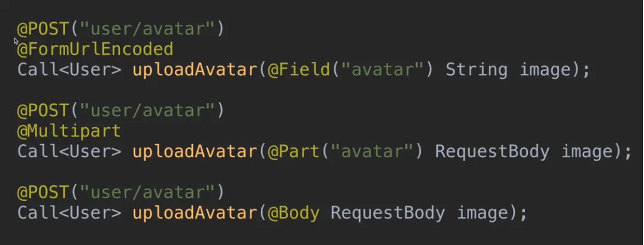Place cursor on uploadAvatar before @Body
The height and width of the screenshot is (245, 644).
(195, 213)
